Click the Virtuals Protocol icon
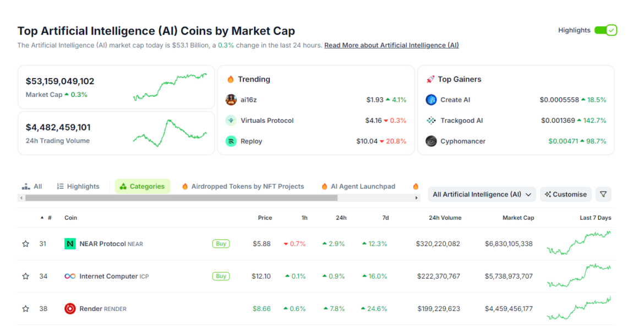This screenshot has height=327, width=644. click(x=231, y=121)
